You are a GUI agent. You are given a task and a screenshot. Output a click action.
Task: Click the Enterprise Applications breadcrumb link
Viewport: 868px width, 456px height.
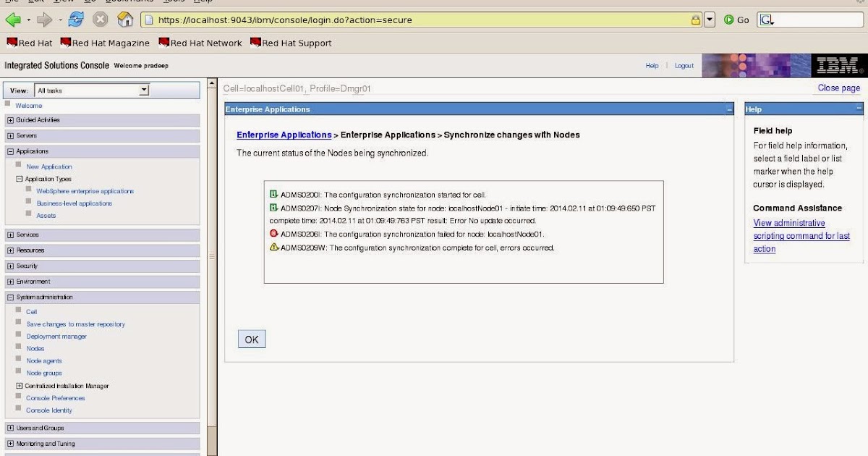[284, 135]
